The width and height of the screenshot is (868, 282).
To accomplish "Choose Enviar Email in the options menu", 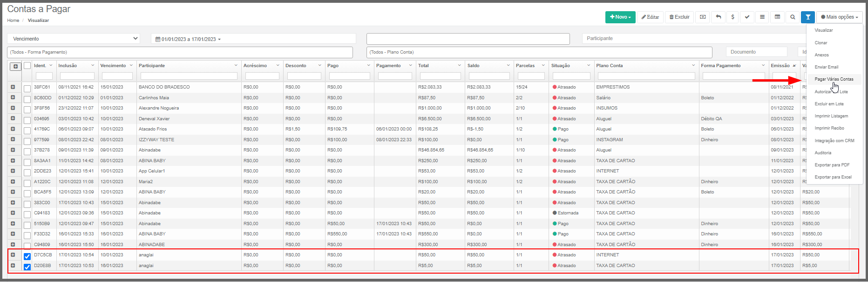I will click(x=826, y=67).
